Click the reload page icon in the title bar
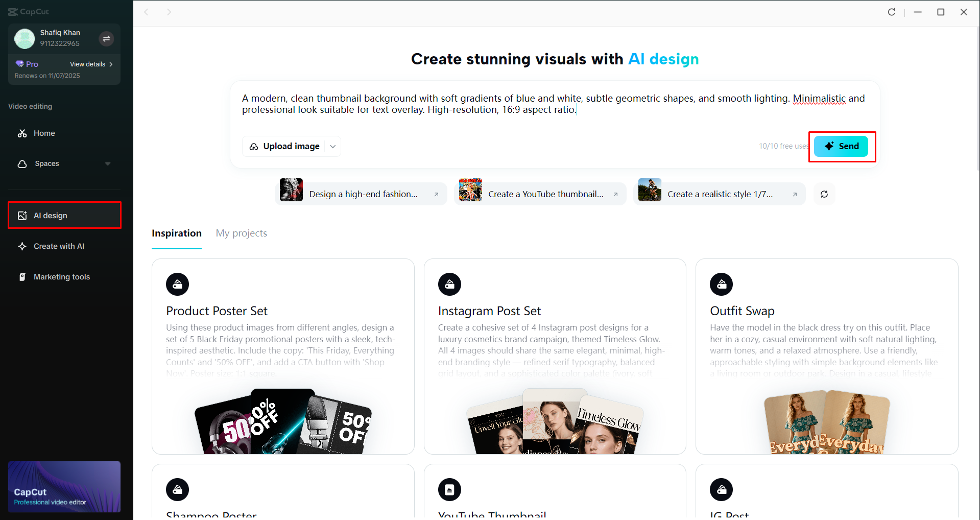The height and width of the screenshot is (520, 980). [x=891, y=12]
